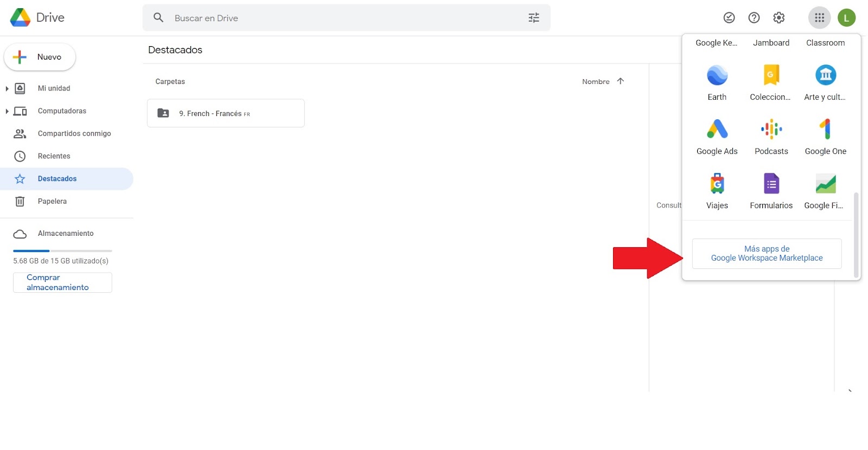Select Destacados in sidebar

click(66, 179)
